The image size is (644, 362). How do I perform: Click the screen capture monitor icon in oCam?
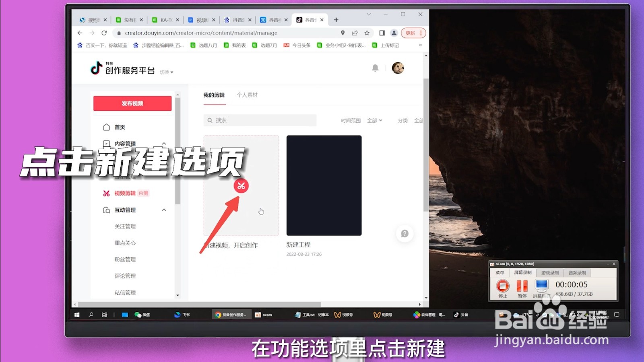[542, 286]
